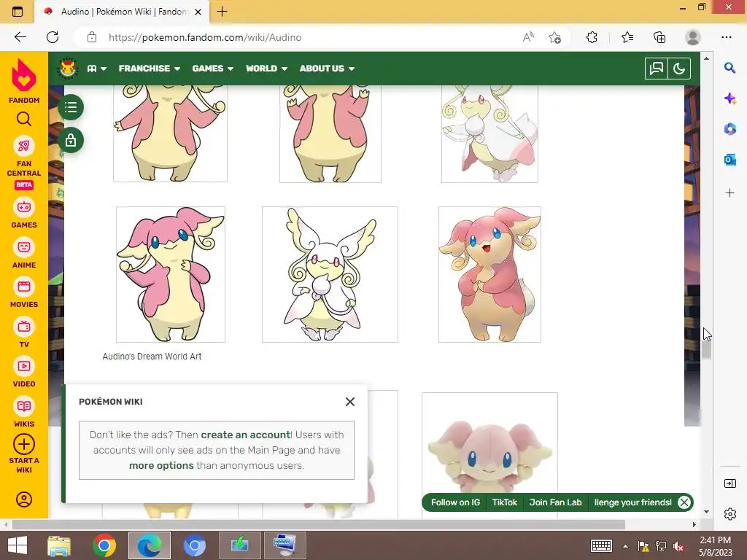
Task: Click the page lock icon button
Action: (x=71, y=141)
